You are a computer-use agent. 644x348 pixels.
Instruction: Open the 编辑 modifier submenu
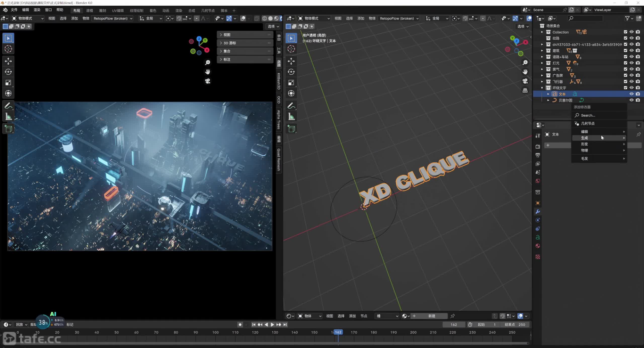(599, 132)
